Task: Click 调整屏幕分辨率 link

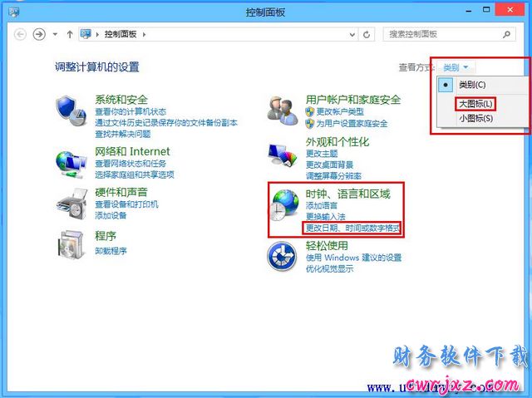Action: click(x=333, y=175)
